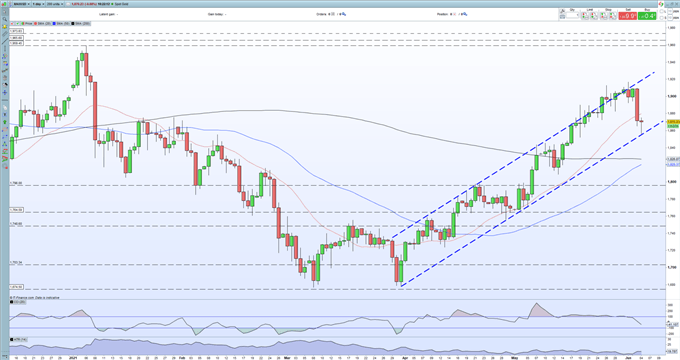
Task: Select the magnifier zoom tool
Action: [x=5, y=19]
